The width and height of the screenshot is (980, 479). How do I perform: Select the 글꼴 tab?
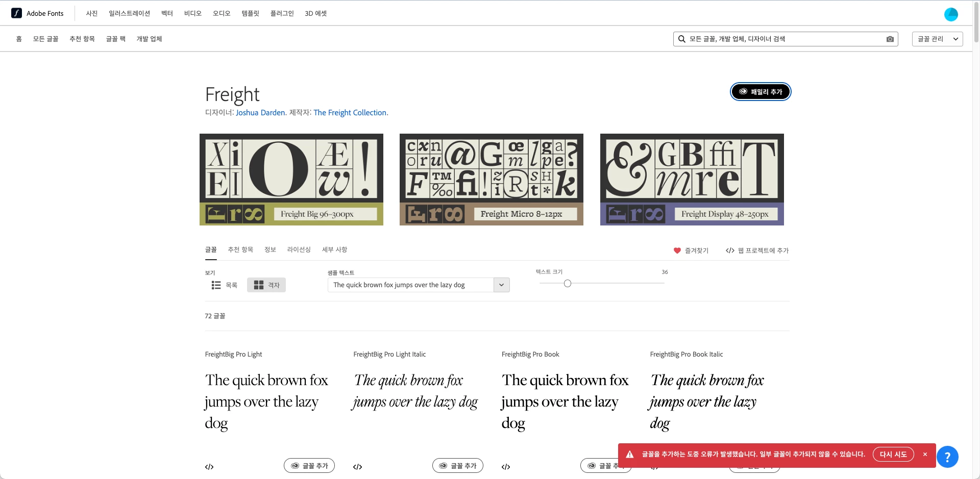point(211,249)
